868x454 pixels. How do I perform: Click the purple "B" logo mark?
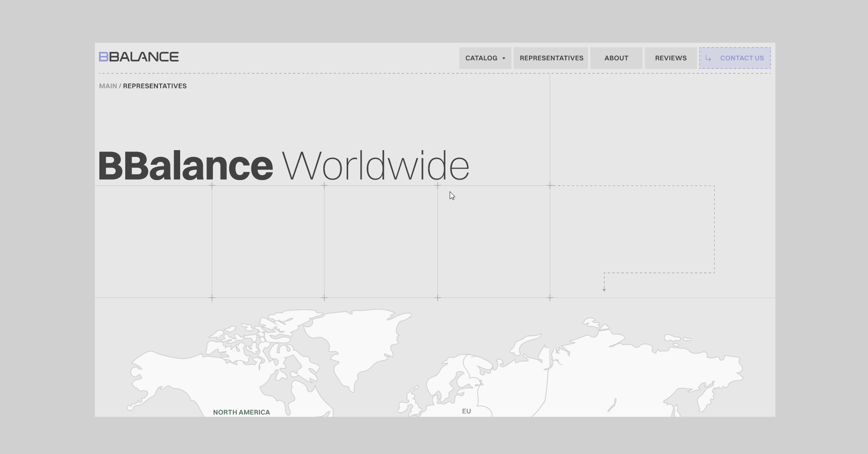tap(103, 56)
